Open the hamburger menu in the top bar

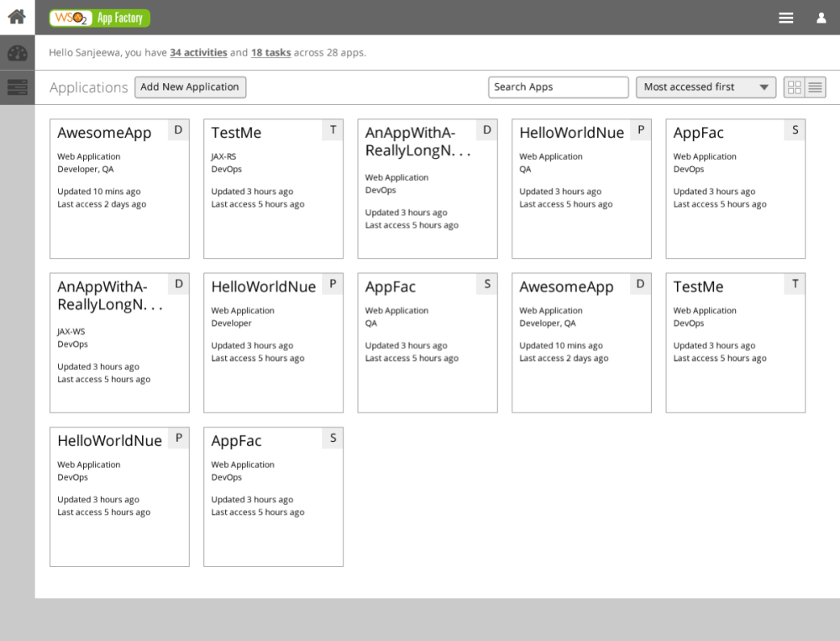coord(785,17)
